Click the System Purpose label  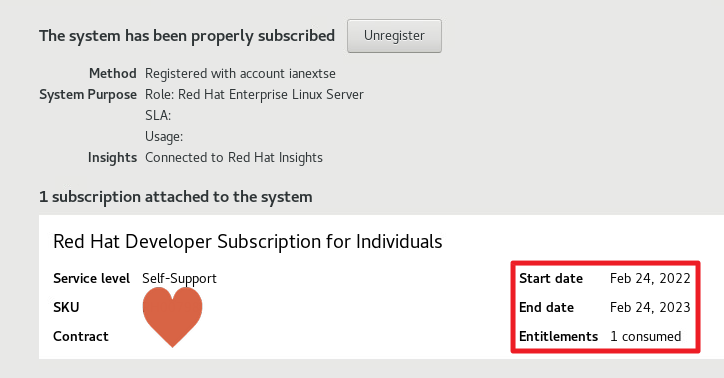click(x=88, y=95)
